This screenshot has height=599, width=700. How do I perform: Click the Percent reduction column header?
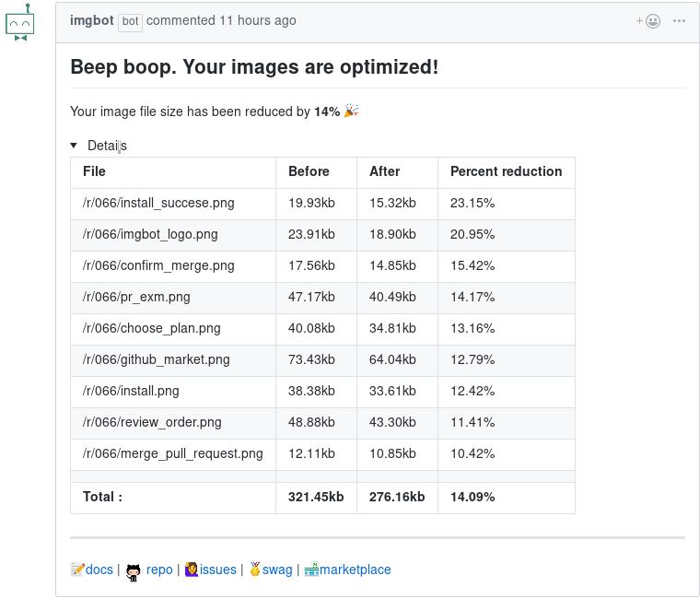tap(506, 171)
